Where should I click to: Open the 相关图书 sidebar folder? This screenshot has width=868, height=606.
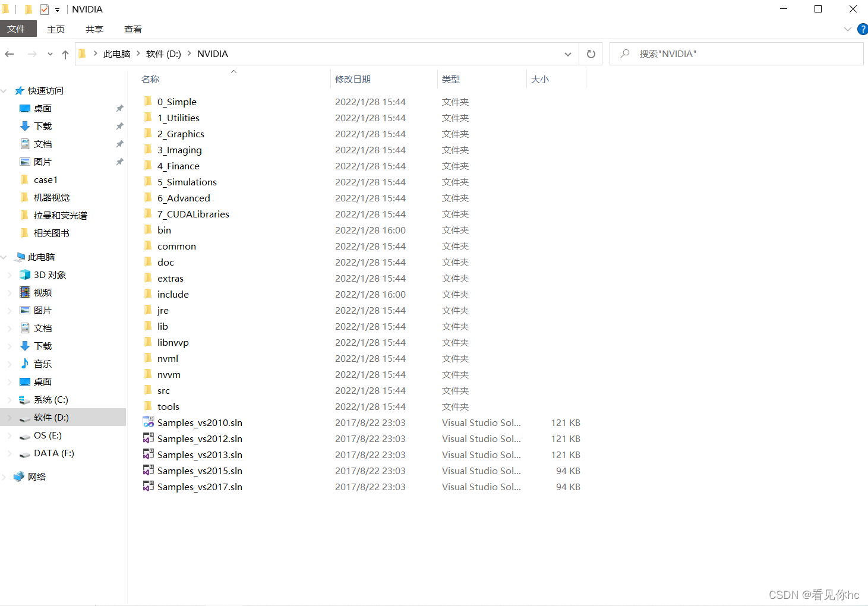52,233
